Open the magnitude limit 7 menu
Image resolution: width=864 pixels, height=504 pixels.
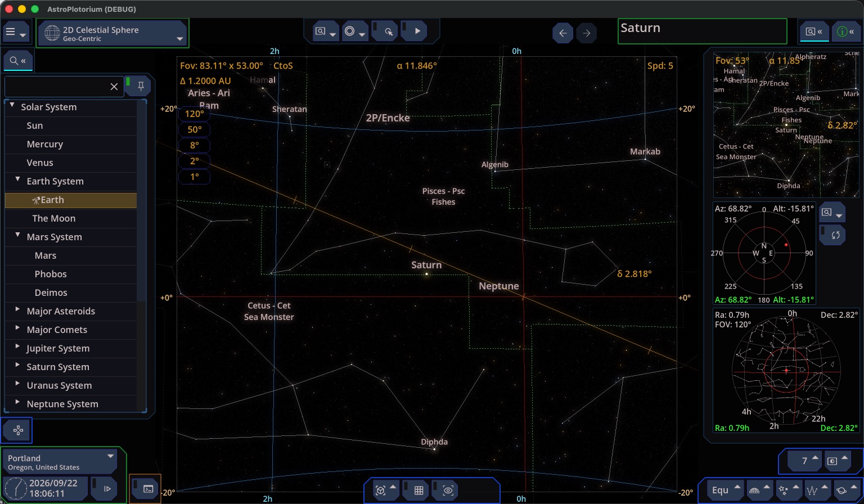click(804, 461)
